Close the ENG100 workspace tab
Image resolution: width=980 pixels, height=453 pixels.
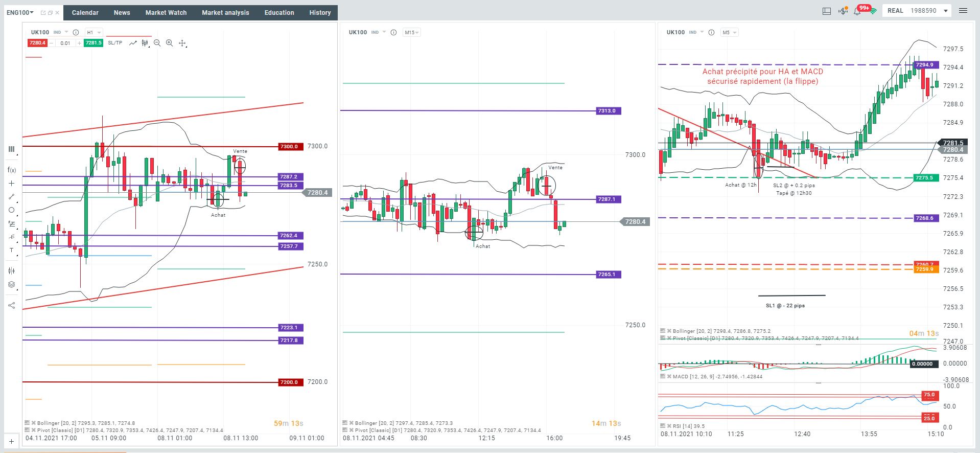click(57, 13)
